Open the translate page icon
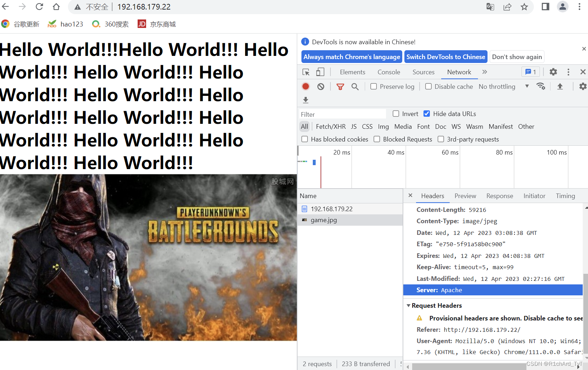The image size is (588, 370). click(x=490, y=7)
